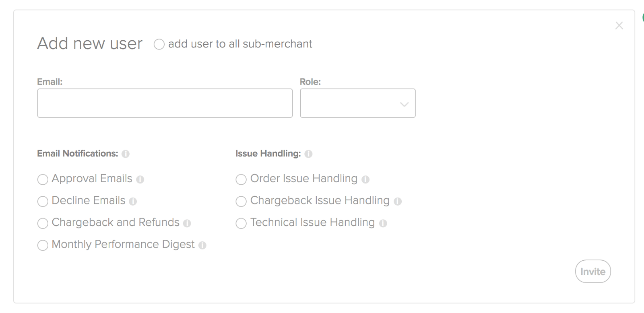The width and height of the screenshot is (644, 313).
Task: Click info icon next to Order Issue Handling
Action: 365,179
